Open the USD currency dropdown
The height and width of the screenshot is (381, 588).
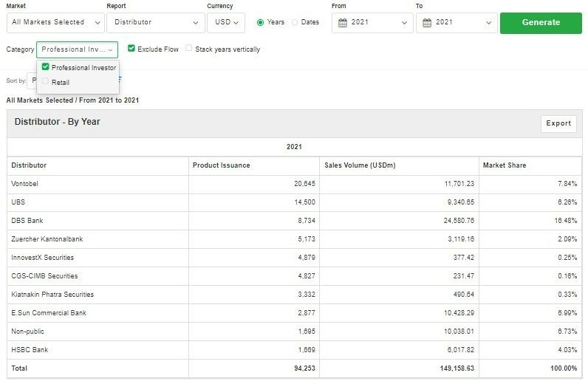coord(226,22)
